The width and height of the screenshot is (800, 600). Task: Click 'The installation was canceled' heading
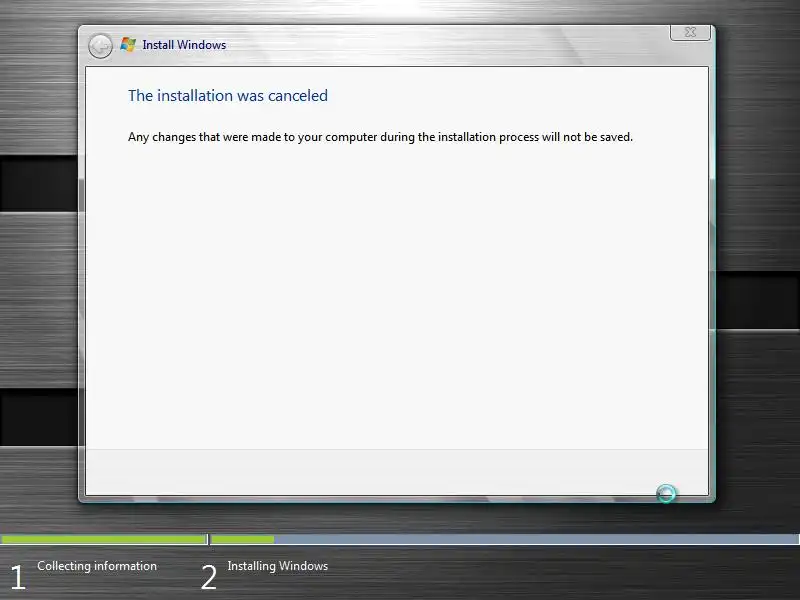pos(228,95)
